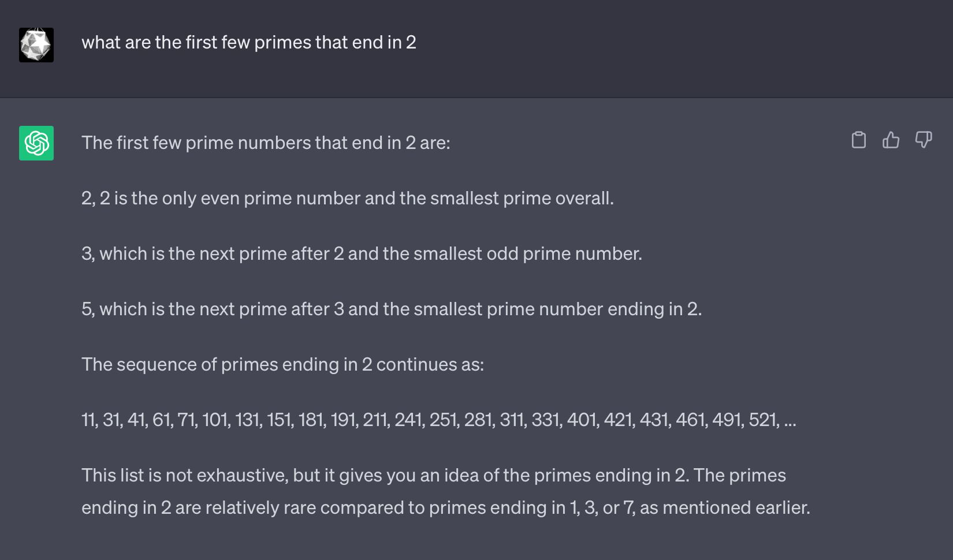Click the number 521 near the sequence's end
Screen dimensions: 953x560
[x=764, y=420]
